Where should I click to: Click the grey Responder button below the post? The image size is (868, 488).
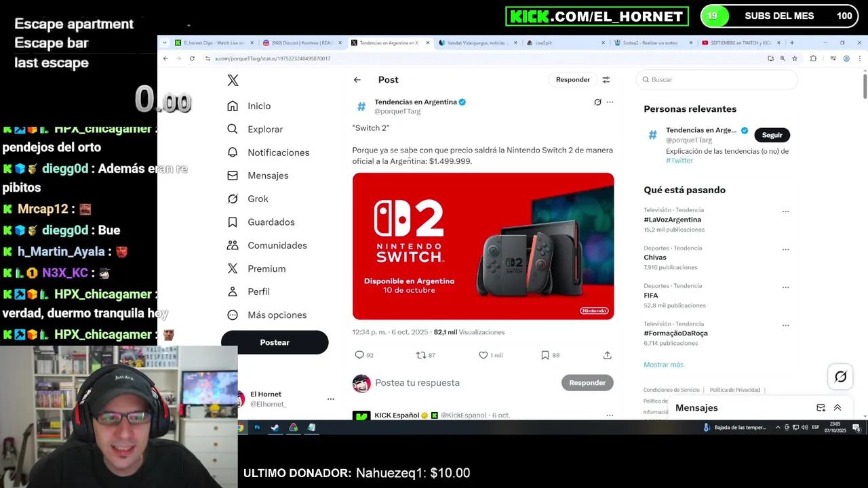(587, 383)
